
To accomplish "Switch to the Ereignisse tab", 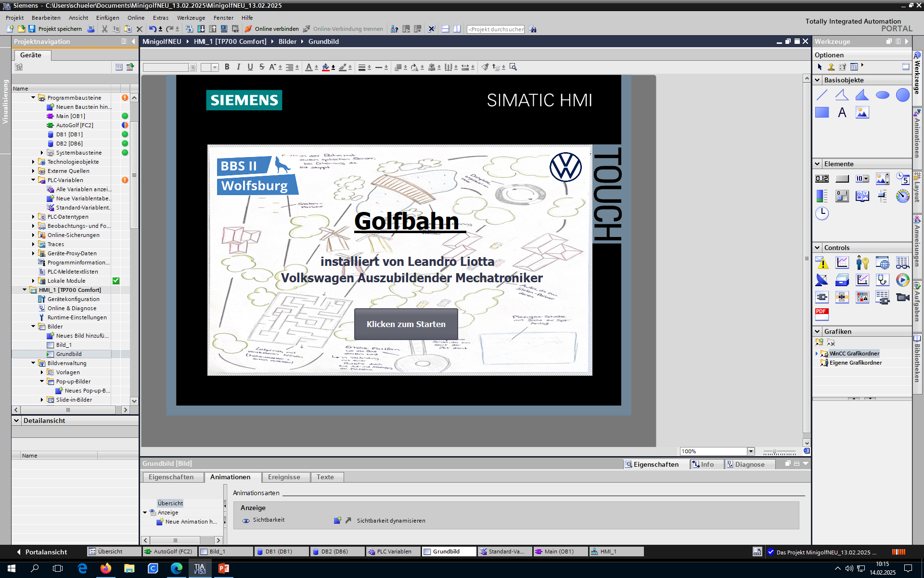I will click(284, 477).
